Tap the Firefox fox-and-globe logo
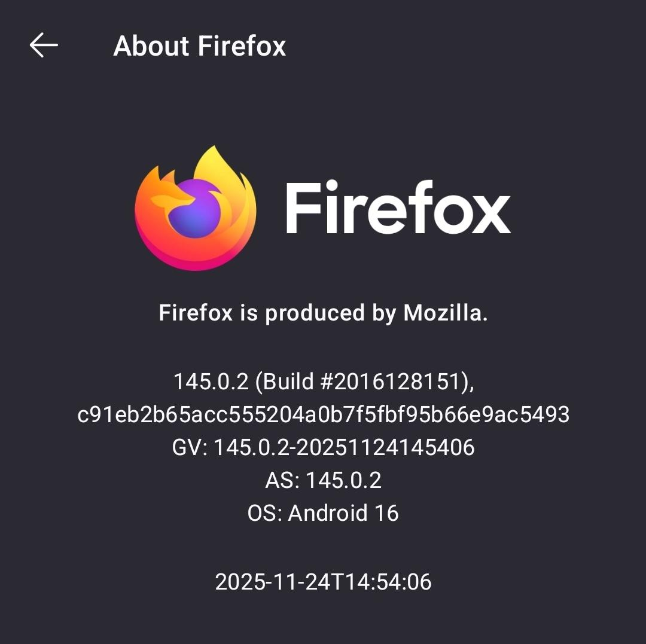This screenshot has width=646, height=644. [x=195, y=208]
